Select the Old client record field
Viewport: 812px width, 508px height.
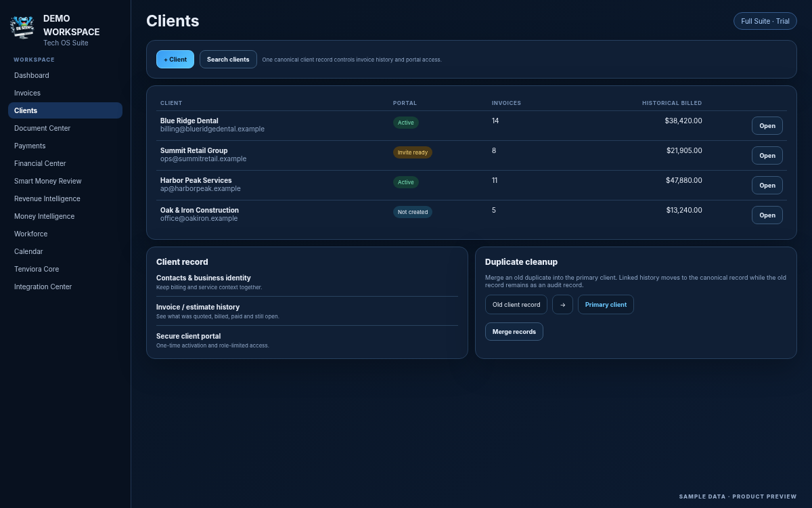(516, 305)
